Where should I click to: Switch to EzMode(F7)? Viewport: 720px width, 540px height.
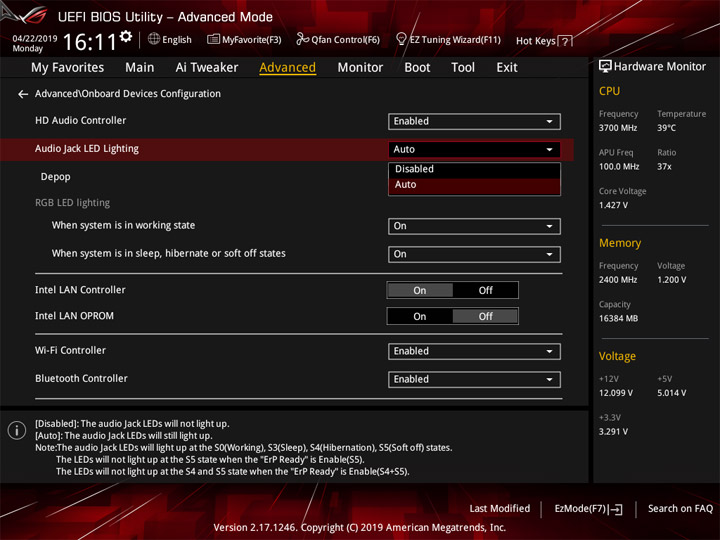(588, 509)
